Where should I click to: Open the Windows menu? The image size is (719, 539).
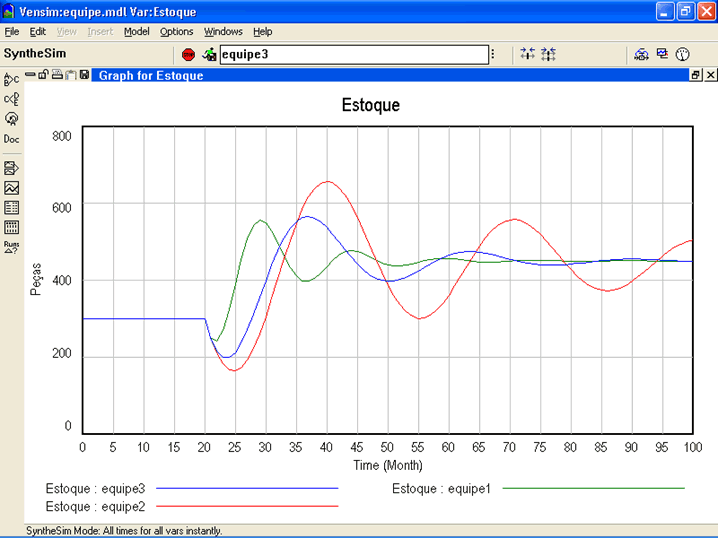(223, 32)
